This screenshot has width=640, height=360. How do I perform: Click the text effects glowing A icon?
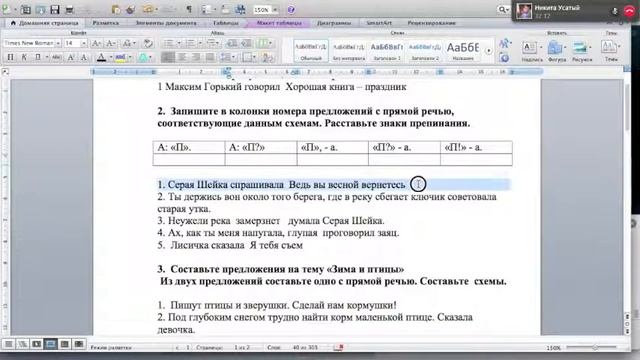(x=143, y=57)
